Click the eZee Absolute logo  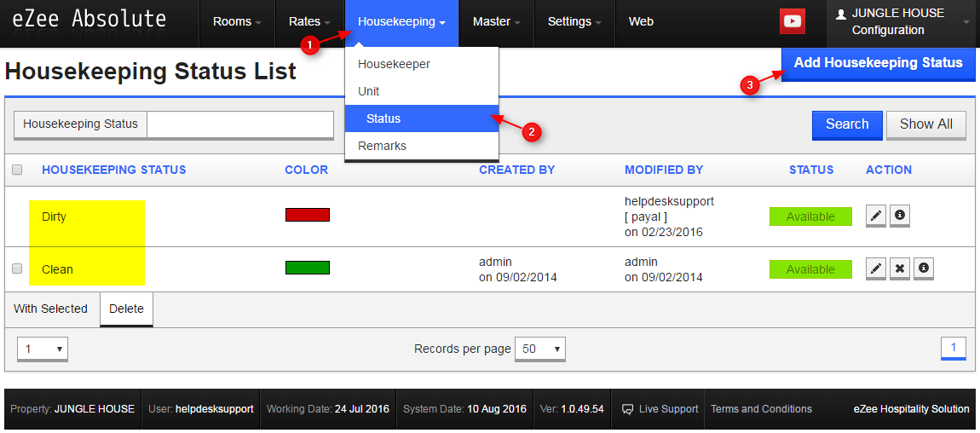click(x=89, y=20)
